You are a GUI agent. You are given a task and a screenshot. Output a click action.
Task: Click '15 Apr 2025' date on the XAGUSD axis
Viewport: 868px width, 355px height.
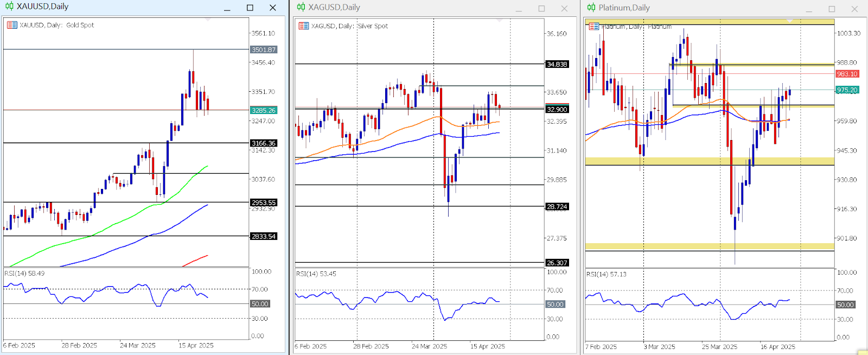(x=488, y=346)
